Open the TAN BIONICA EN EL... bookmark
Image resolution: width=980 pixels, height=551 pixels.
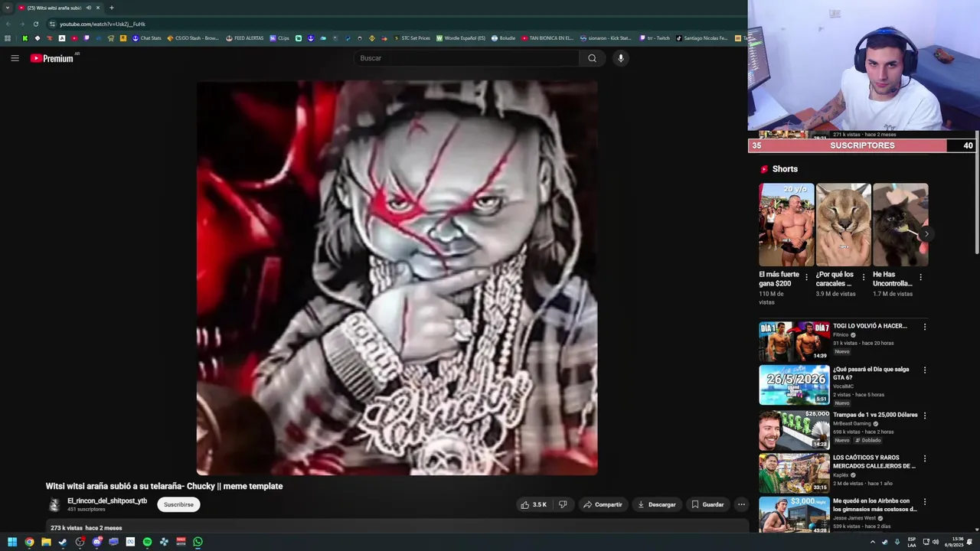(x=547, y=37)
